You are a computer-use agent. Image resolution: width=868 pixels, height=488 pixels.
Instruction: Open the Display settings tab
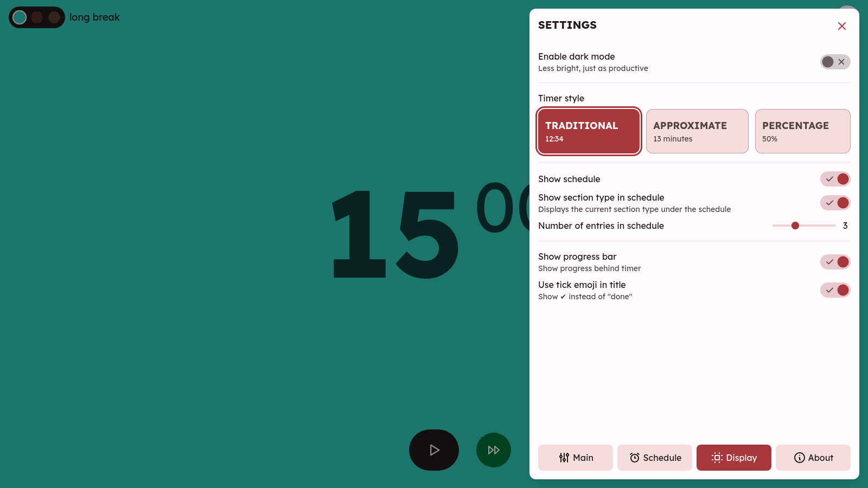tap(734, 458)
